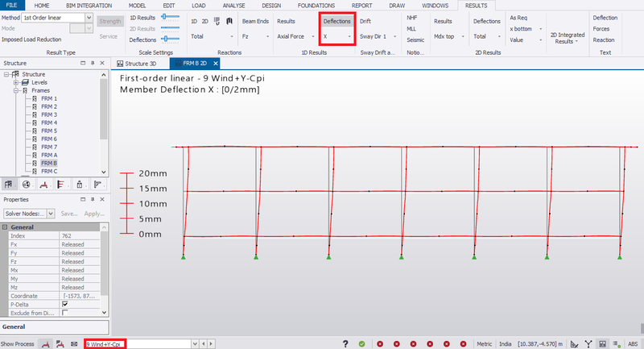Close the FRM B 2D tab
The height and width of the screenshot is (349, 644).
point(215,64)
